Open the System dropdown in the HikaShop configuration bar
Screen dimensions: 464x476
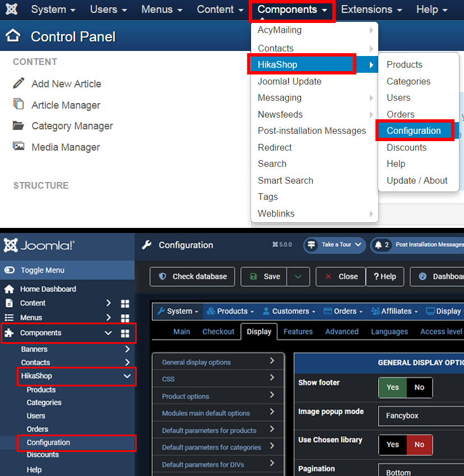click(x=178, y=311)
